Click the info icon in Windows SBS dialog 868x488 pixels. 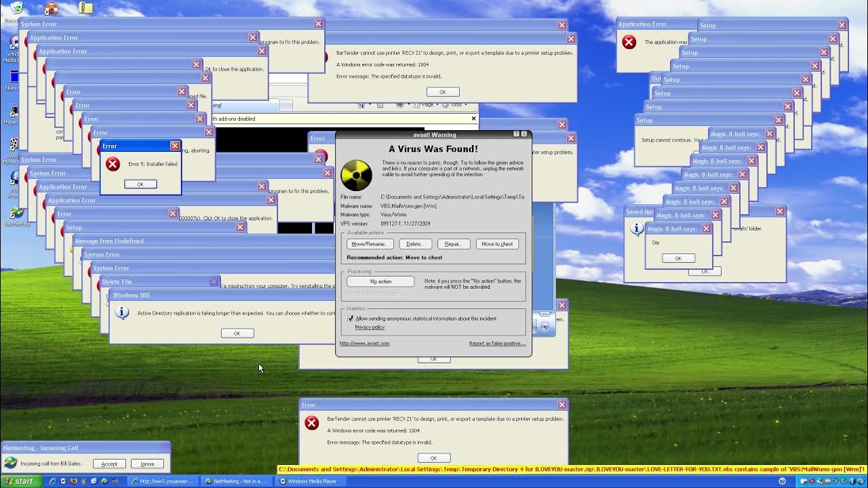122,312
